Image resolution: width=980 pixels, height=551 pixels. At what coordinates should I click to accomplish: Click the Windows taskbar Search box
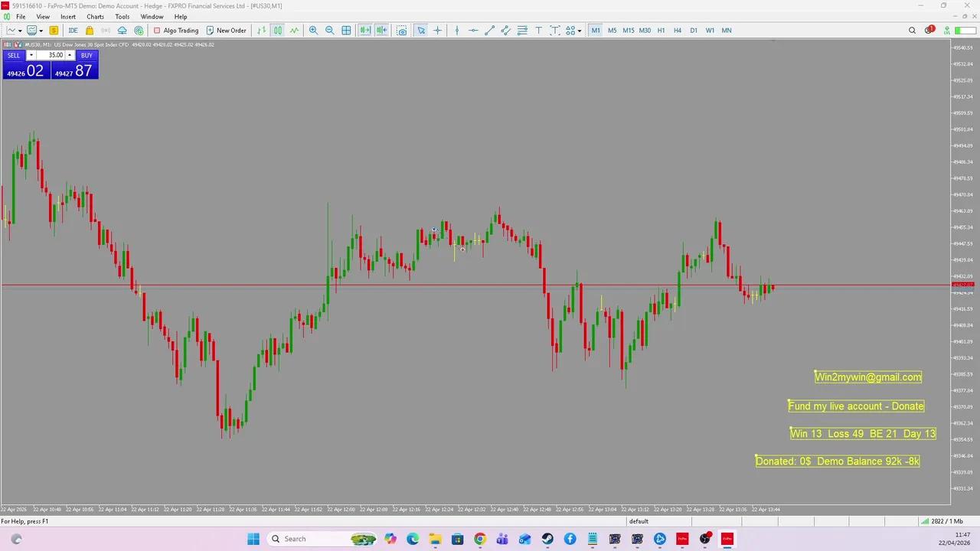(322, 539)
